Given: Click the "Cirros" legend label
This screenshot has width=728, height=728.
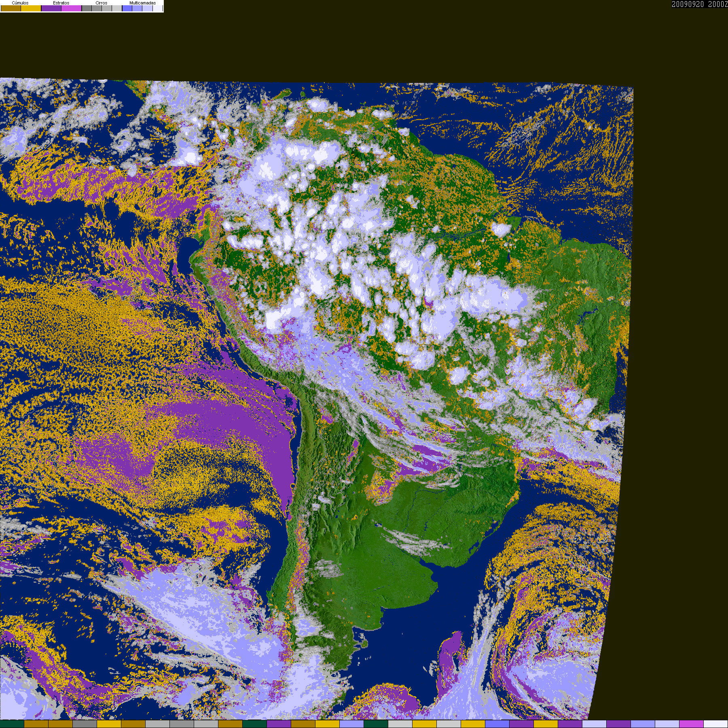Looking at the screenshot, I should point(102,3).
